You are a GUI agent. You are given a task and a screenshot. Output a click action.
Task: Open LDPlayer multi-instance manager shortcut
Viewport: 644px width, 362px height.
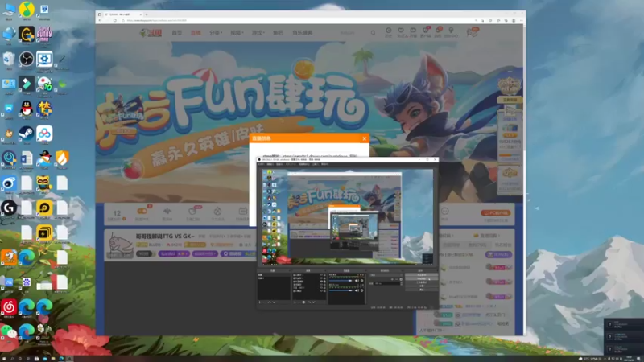click(44, 232)
